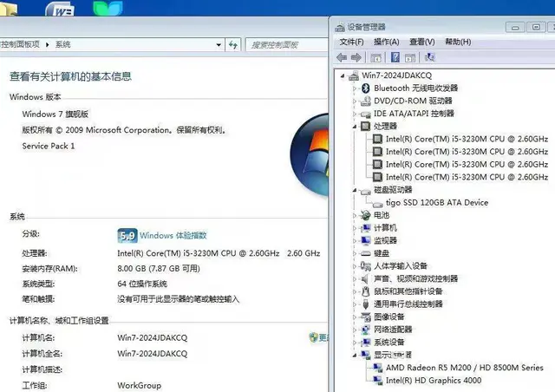The height and width of the screenshot is (392, 555).
Task: Click the 5.9 experience score badge
Action: [127, 236]
